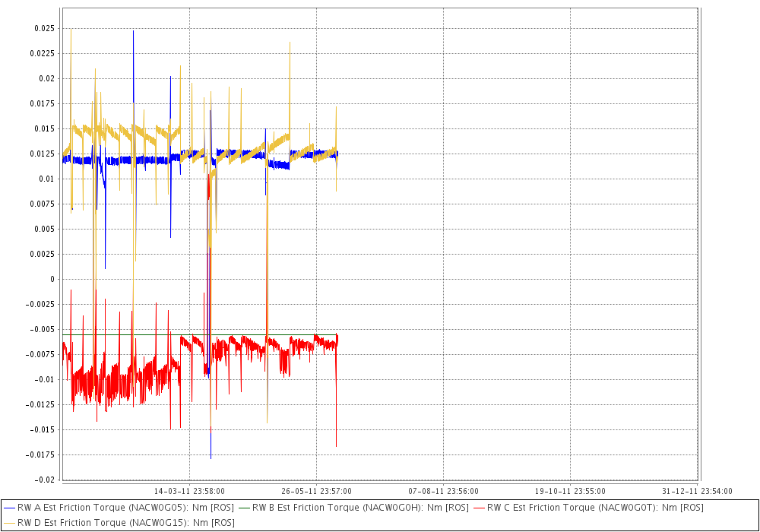Image resolution: width=760 pixels, height=532 pixels.
Task: Click the -0.0075 y-axis label
Action: pyautogui.click(x=40, y=355)
